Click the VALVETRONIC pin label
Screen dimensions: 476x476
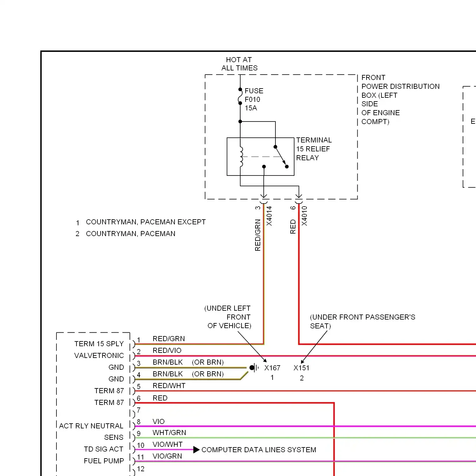[x=99, y=355]
